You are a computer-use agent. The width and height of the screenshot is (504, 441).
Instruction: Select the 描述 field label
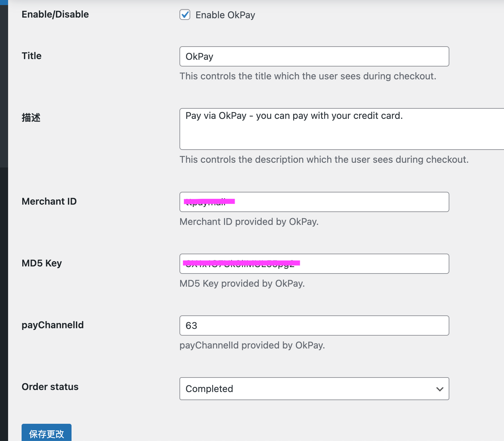(x=31, y=118)
